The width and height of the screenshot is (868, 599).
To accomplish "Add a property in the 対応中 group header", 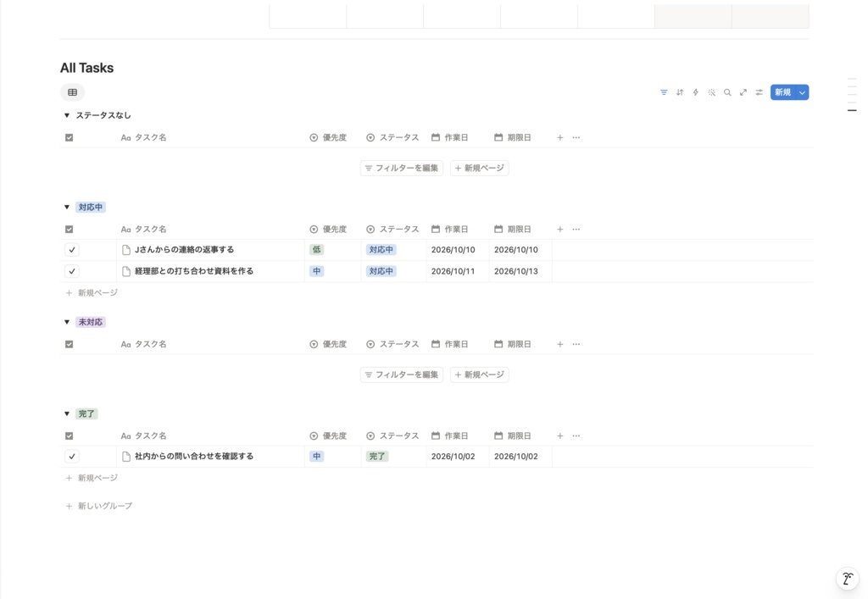I will click(559, 229).
